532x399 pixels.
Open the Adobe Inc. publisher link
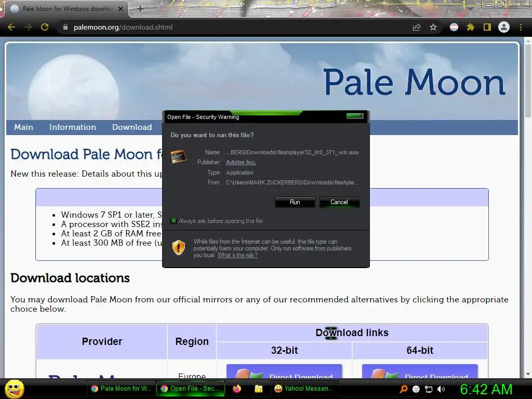pyautogui.click(x=241, y=162)
